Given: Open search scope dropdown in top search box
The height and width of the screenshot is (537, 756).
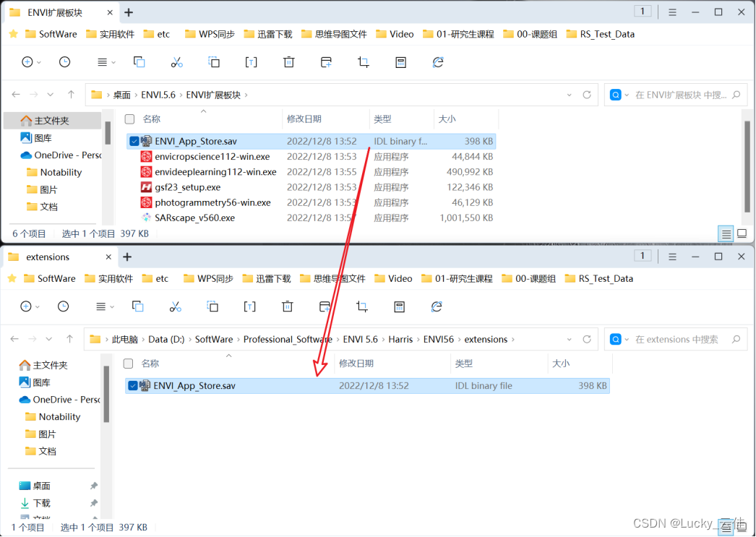Looking at the screenshot, I should [627, 95].
